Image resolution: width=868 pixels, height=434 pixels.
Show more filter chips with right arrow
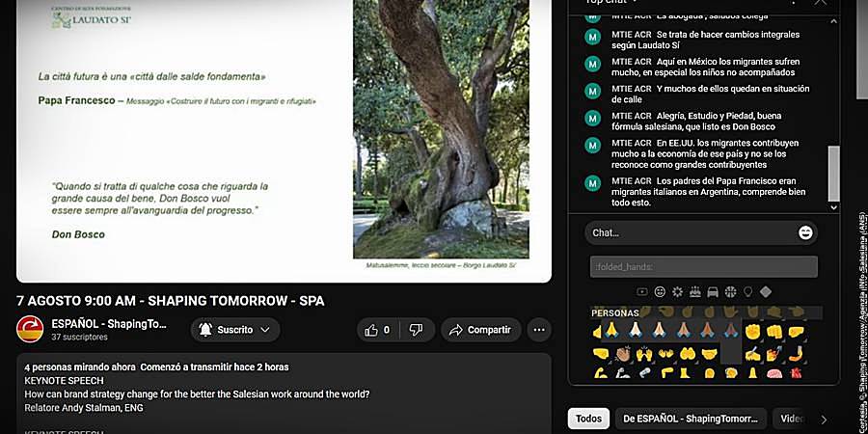tap(824, 420)
